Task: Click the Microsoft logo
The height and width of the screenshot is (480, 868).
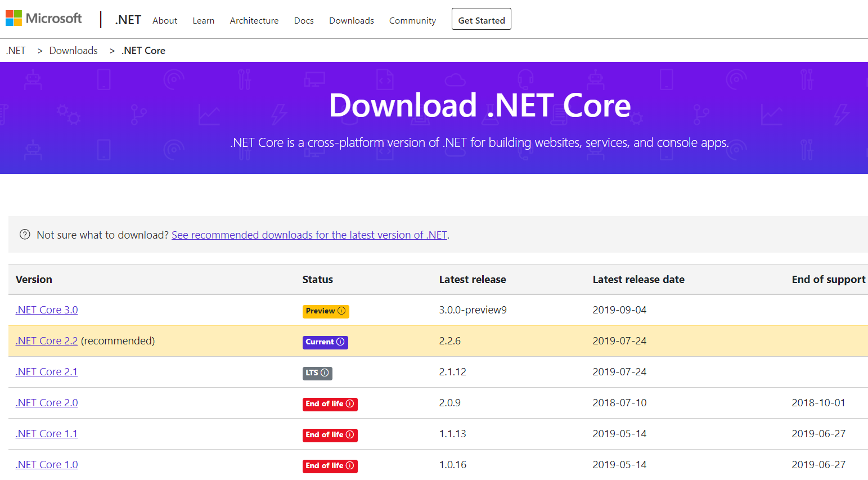Action: click(x=44, y=19)
